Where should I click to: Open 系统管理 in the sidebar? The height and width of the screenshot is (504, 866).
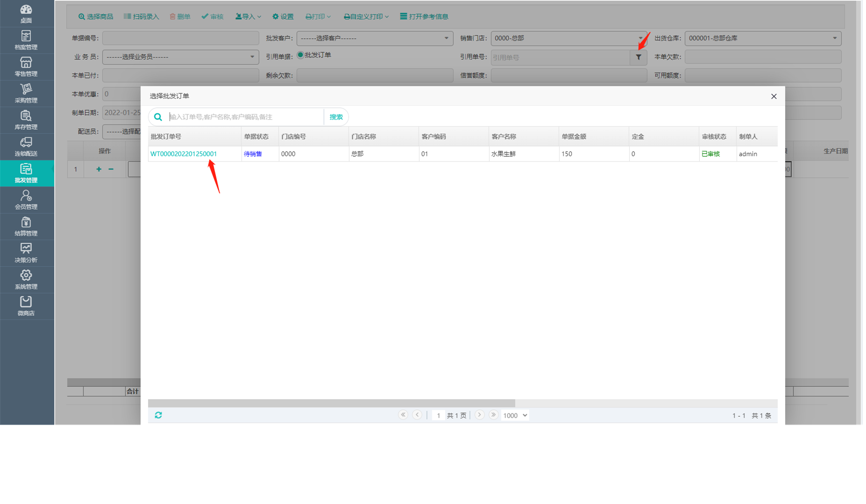pyautogui.click(x=26, y=280)
